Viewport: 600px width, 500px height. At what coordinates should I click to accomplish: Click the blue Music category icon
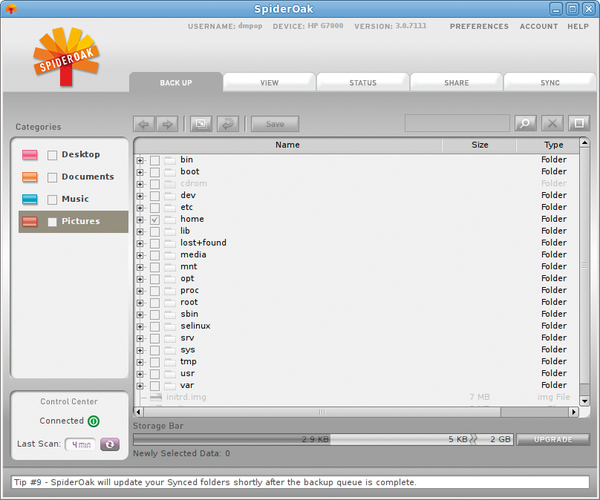coord(30,199)
